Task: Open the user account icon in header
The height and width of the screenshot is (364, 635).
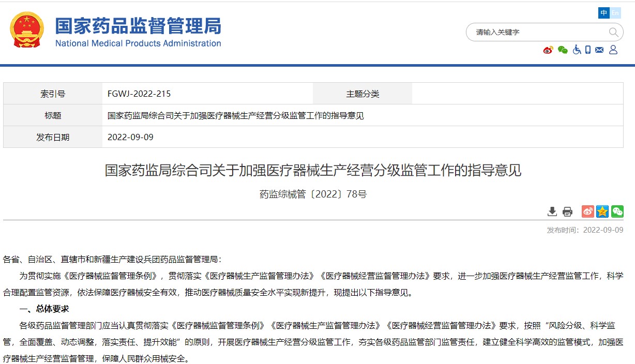Action: (x=613, y=50)
